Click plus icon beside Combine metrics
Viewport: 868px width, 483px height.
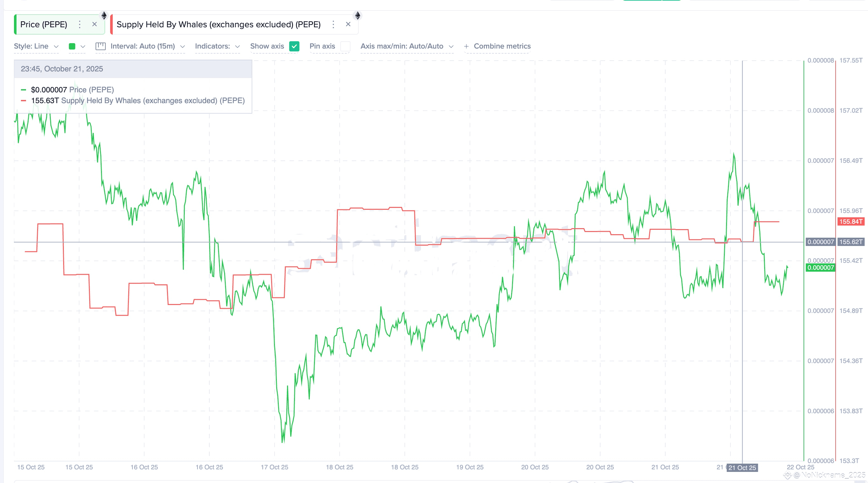[466, 46]
